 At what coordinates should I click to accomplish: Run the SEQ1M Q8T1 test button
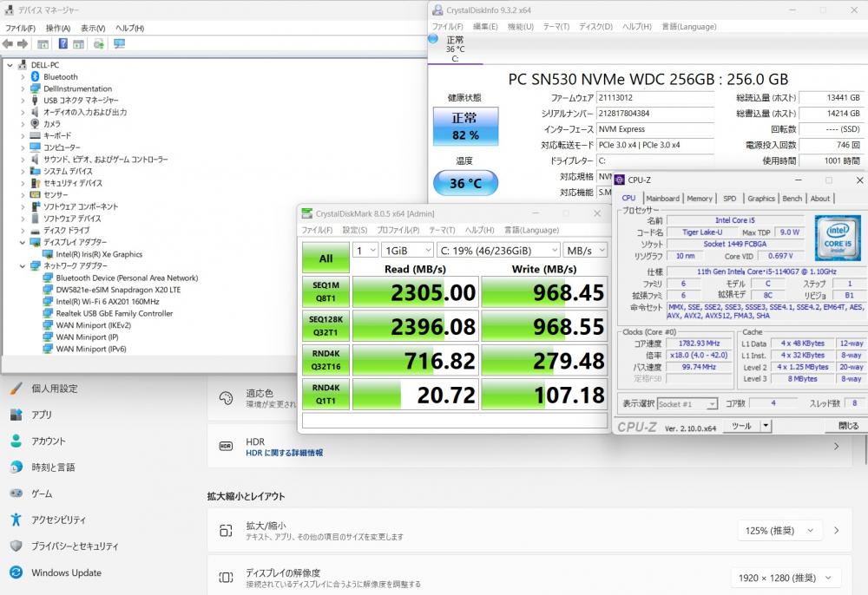(326, 292)
